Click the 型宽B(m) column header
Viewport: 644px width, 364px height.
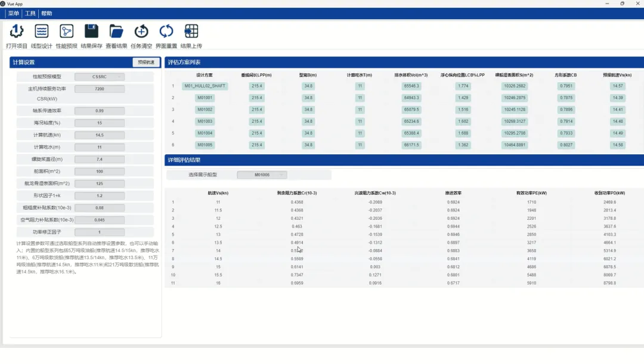[308, 75]
